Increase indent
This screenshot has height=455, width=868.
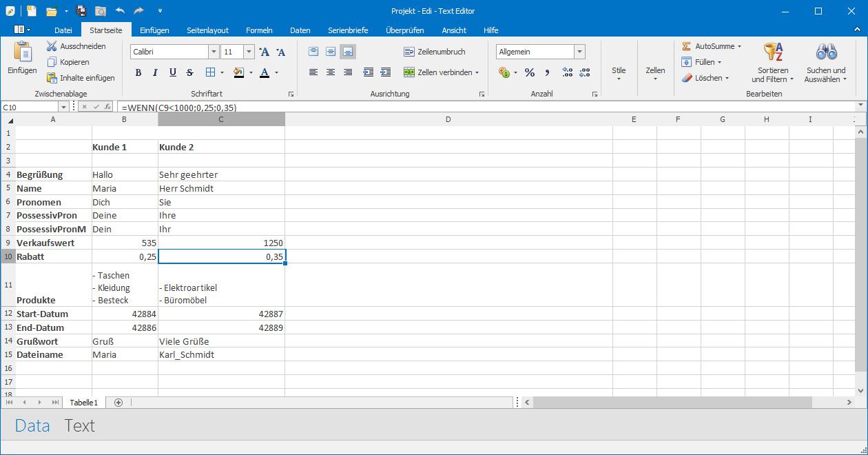[x=386, y=72]
